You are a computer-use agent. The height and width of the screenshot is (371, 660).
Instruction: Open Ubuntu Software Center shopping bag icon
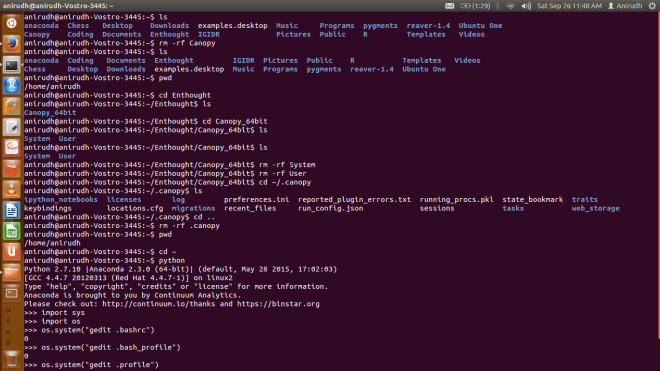point(11,169)
